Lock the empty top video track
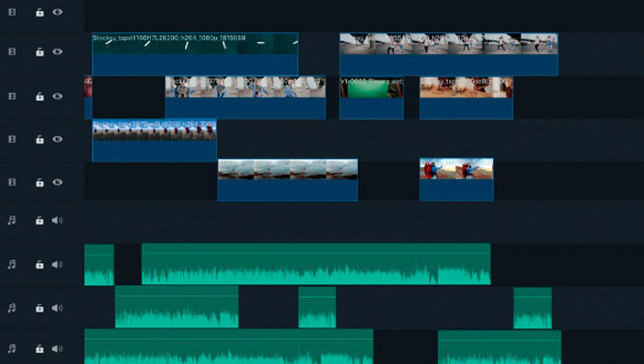The height and width of the screenshot is (364, 644). coord(40,12)
